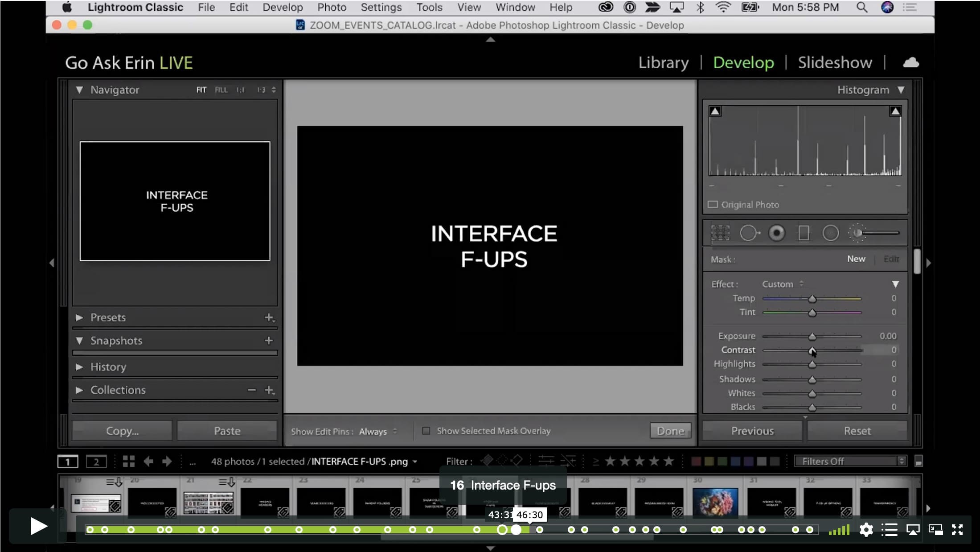Select the Graduated Filter tool
Image resolution: width=980 pixels, height=552 pixels.
(804, 233)
